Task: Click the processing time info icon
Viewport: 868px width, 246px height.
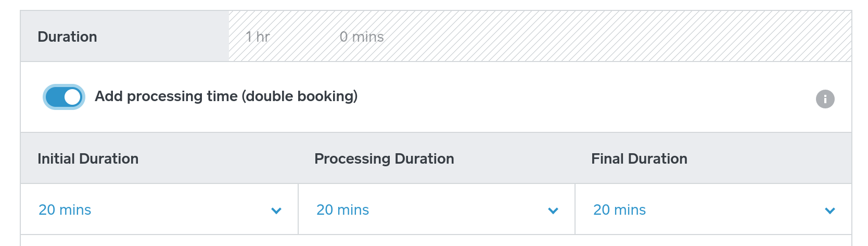Action: (x=825, y=99)
